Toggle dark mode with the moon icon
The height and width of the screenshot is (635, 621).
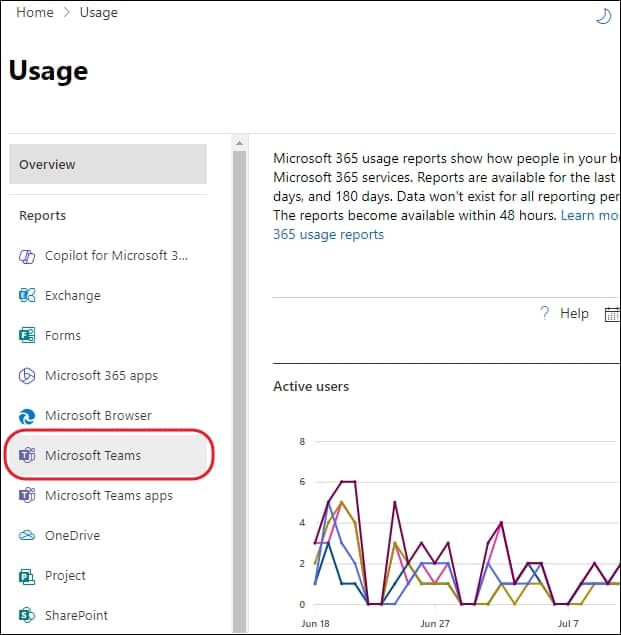click(604, 17)
